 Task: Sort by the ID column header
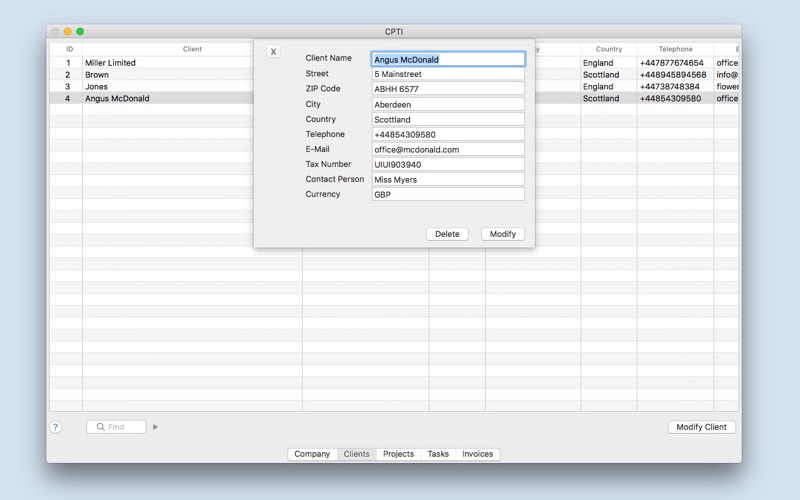(x=69, y=49)
